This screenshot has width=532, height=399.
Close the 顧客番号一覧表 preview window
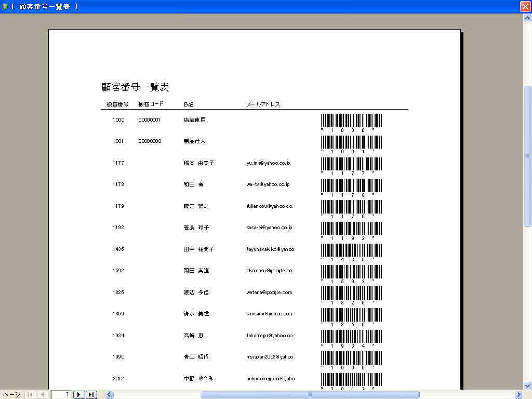click(525, 6)
